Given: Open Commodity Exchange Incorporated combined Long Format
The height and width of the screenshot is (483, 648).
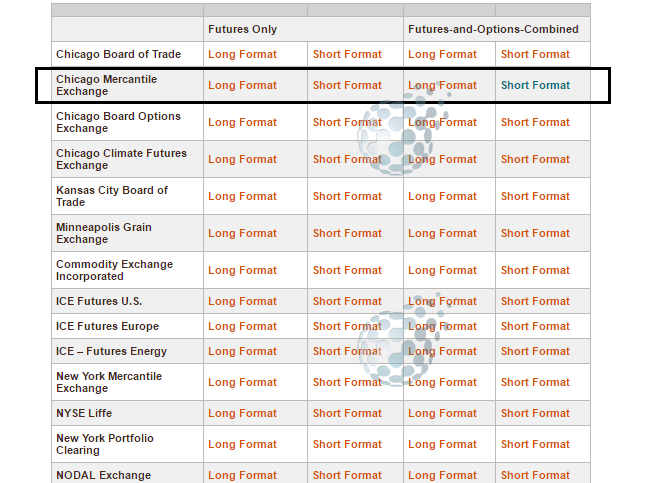Looking at the screenshot, I should tap(442, 270).
